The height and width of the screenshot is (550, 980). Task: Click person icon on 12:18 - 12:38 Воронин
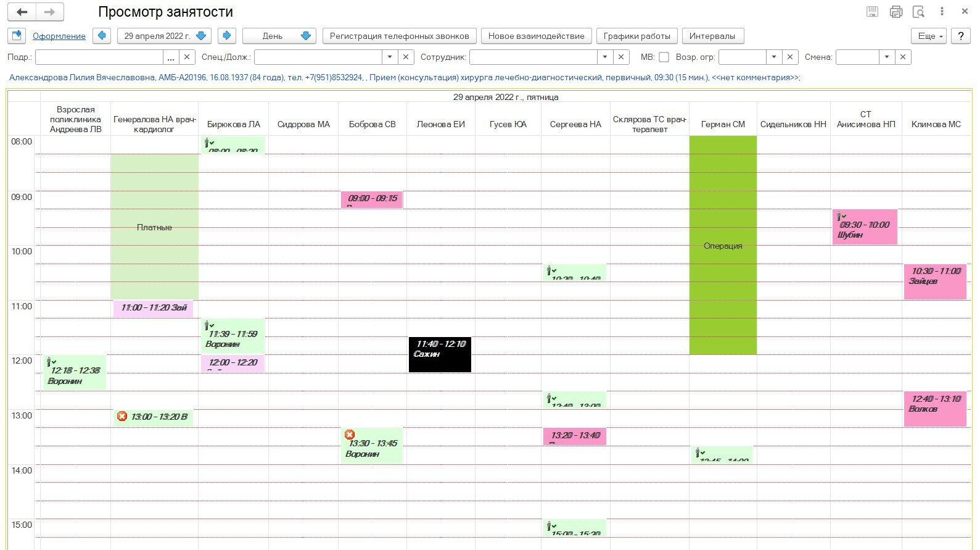51,362
